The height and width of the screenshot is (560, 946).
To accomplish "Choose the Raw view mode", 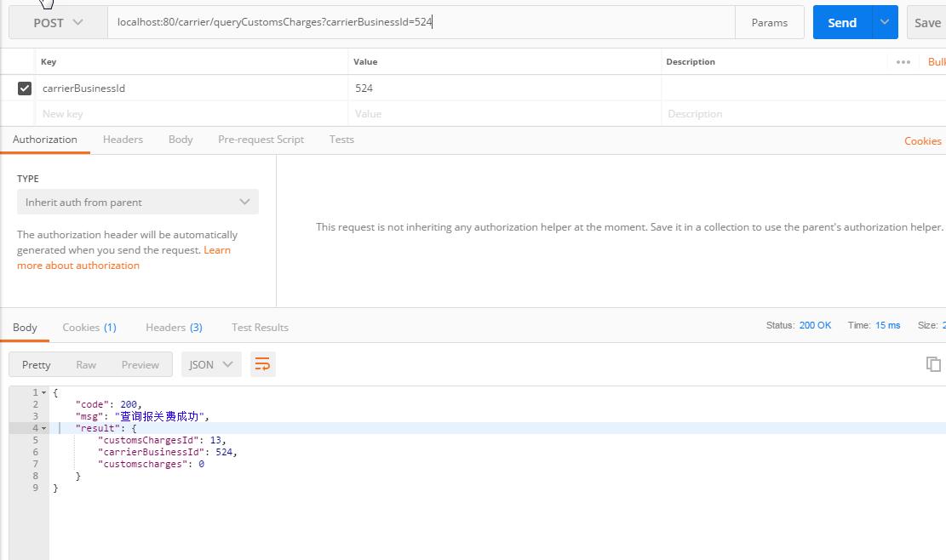I will pyautogui.click(x=86, y=365).
